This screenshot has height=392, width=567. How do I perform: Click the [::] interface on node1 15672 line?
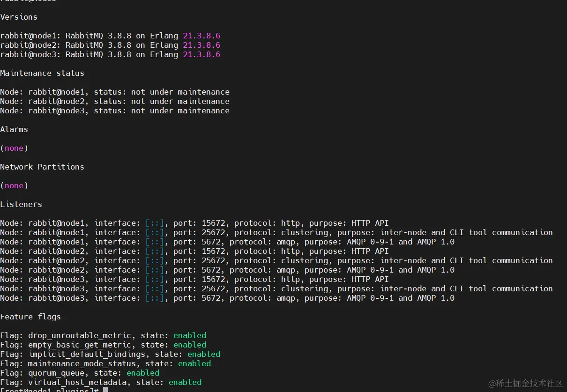pyautogui.click(x=155, y=223)
